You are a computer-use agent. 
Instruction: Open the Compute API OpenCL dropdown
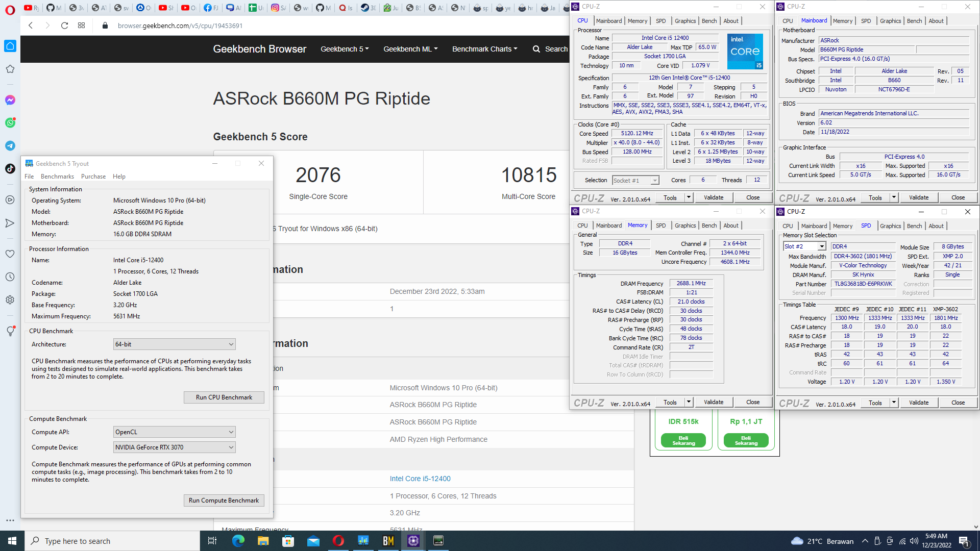coord(174,432)
